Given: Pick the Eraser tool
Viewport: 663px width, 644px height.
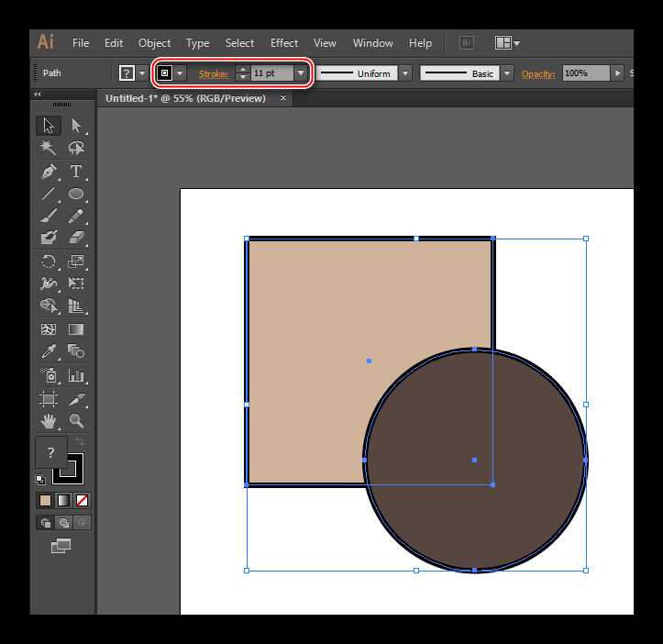Looking at the screenshot, I should 76,238.
